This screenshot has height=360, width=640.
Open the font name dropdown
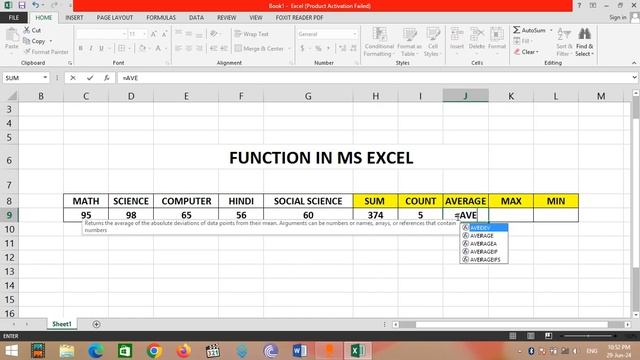(124, 34)
